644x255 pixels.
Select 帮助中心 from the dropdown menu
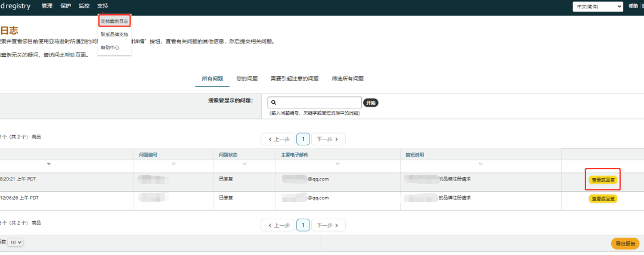click(x=110, y=48)
